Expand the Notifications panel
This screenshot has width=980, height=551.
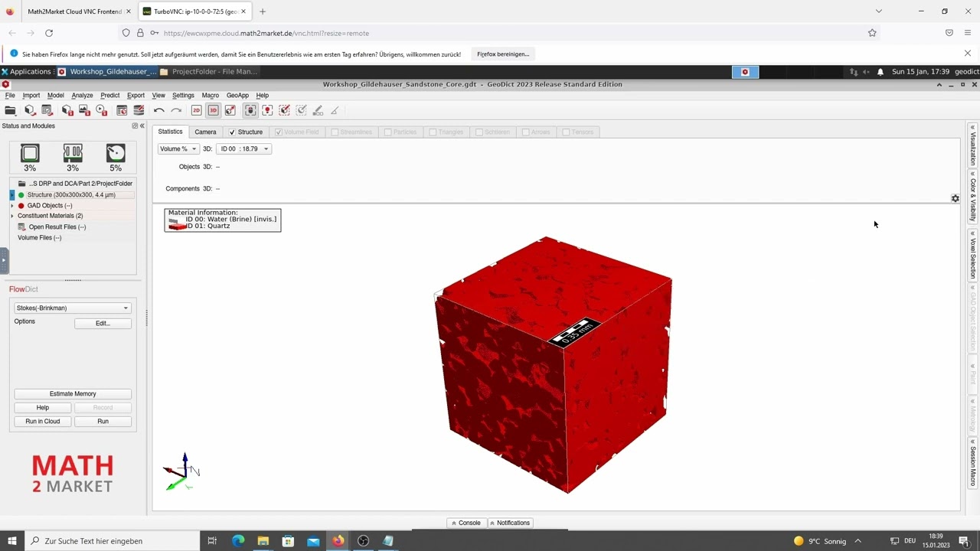click(510, 523)
